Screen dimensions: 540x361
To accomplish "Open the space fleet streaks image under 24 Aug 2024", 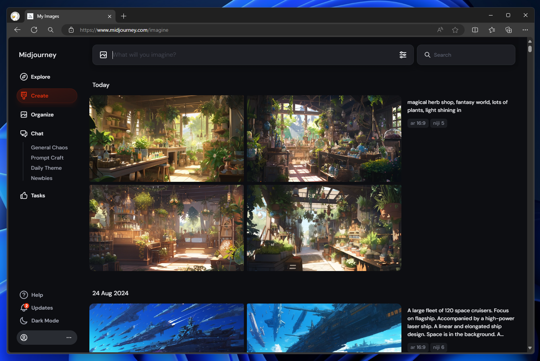I will 167,328.
